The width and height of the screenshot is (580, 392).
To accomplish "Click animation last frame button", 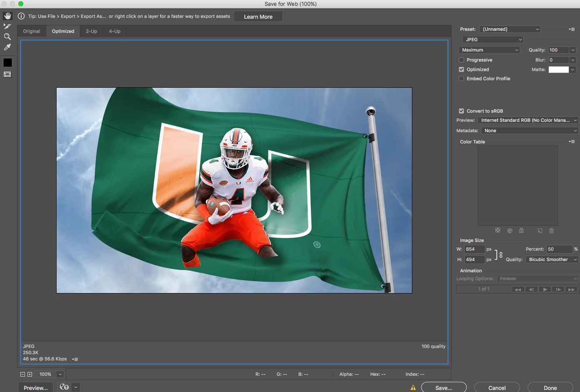I will point(572,289).
